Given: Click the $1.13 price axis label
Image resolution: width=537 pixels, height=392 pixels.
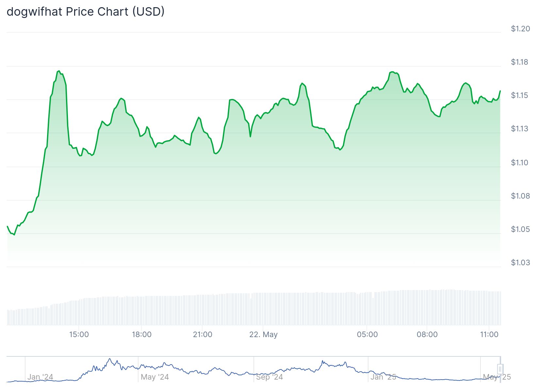Looking at the screenshot, I should (x=519, y=129).
